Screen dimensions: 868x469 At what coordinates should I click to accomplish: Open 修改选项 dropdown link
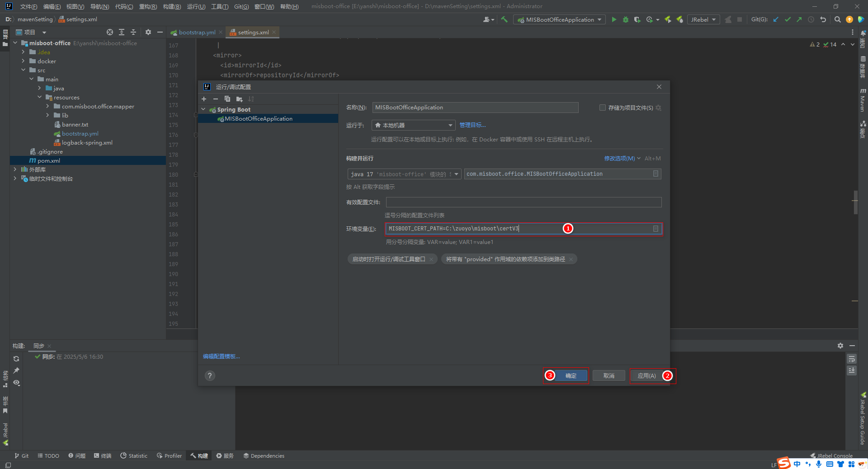[622, 159]
